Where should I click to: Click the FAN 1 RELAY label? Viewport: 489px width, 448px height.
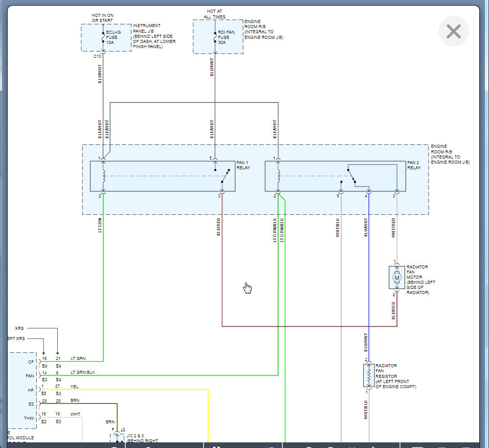(x=243, y=165)
